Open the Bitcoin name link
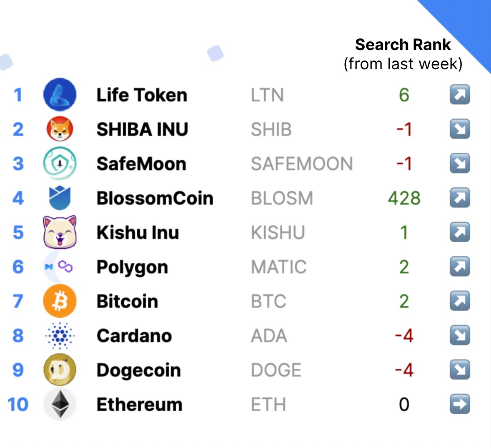 pos(127,302)
